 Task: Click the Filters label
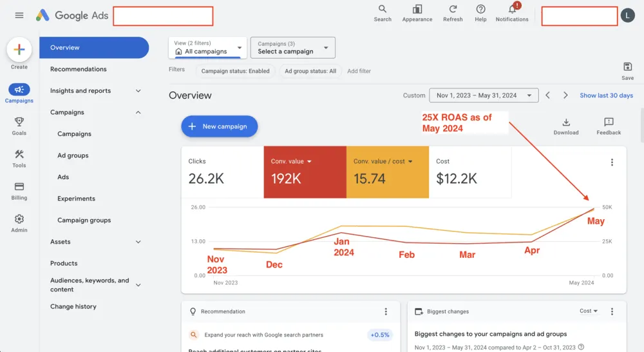pos(176,70)
